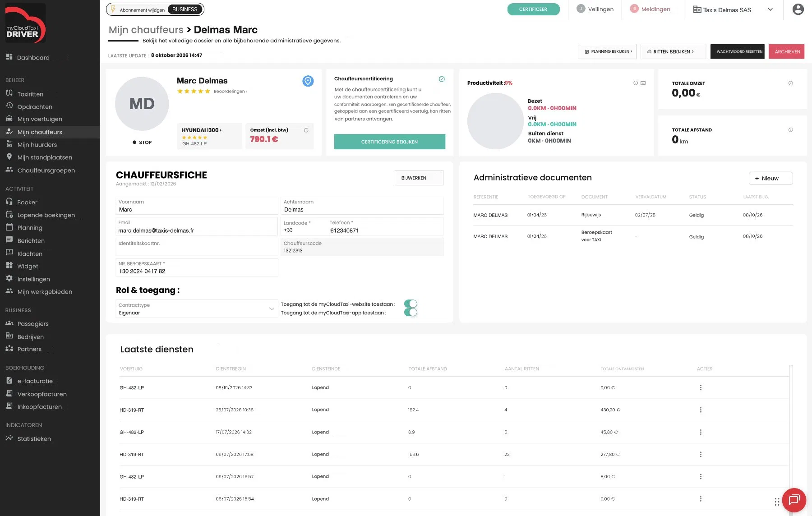The image size is (812, 516).
Task: Click the Bijwerken button
Action: [x=419, y=178]
